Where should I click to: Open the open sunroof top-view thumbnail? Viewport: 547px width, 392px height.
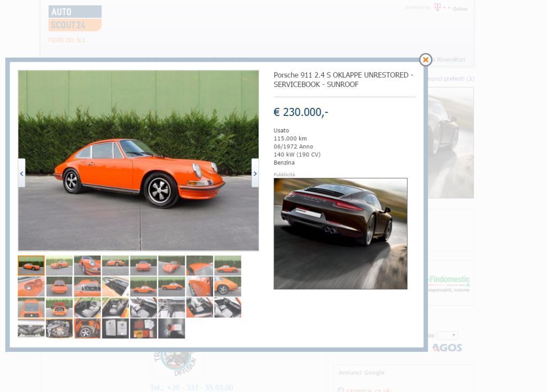tap(115, 286)
